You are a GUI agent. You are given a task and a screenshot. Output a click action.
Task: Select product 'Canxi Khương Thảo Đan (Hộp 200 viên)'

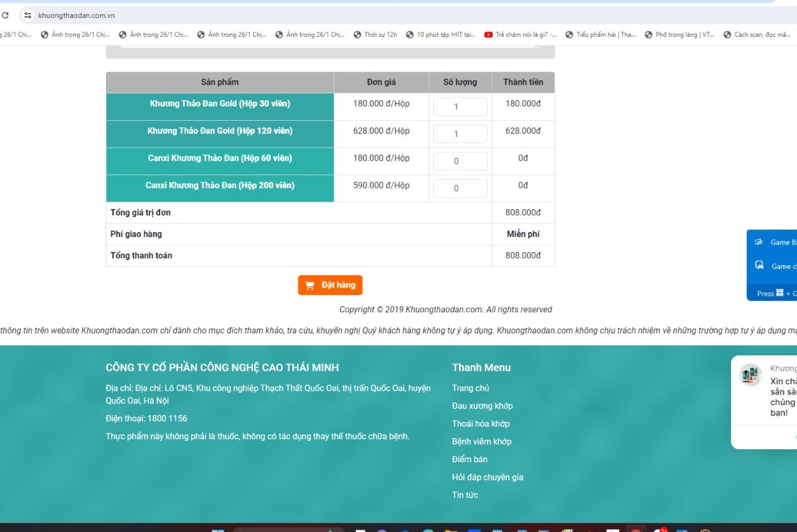click(220, 185)
